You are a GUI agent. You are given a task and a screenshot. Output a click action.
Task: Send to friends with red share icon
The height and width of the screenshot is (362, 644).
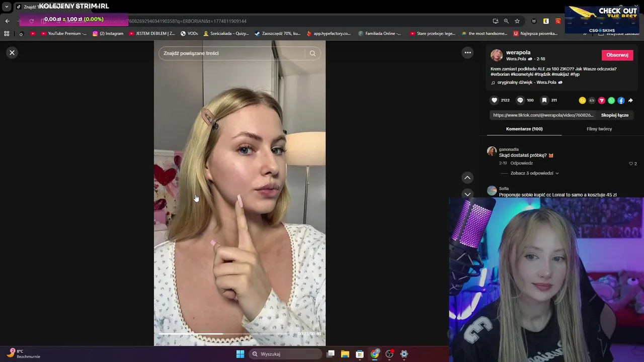pyautogui.click(x=601, y=101)
